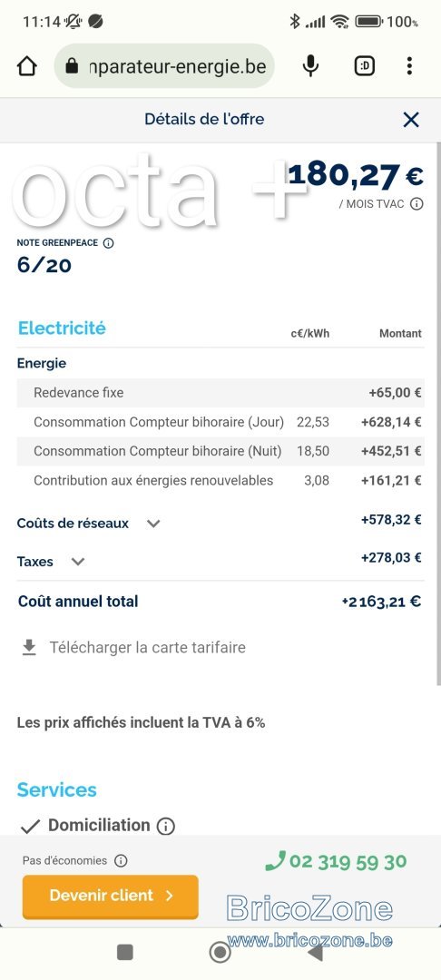Close the Détails de l'offre panel

pos(411,120)
